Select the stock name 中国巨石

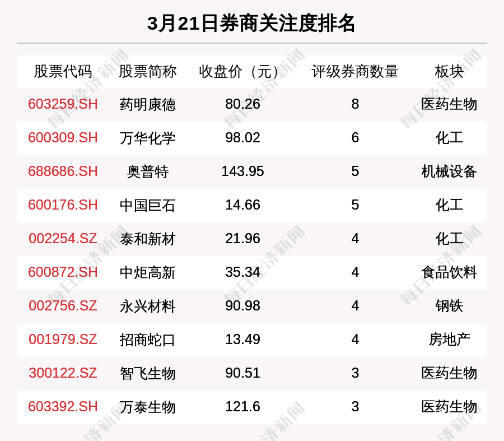tap(147, 205)
